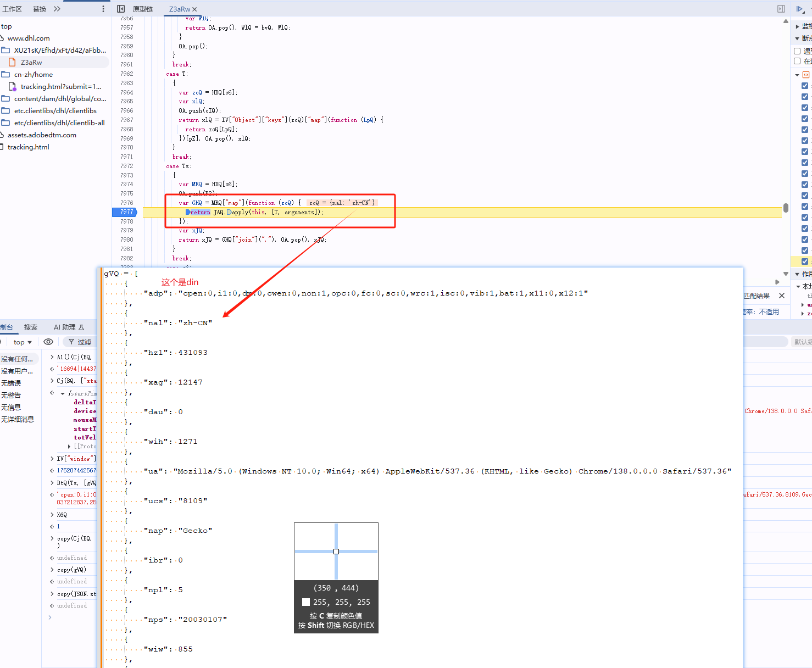Image resolution: width=812 pixels, height=668 pixels.
Task: Toggle the debugger sidebar panel icon
Action: point(781,9)
